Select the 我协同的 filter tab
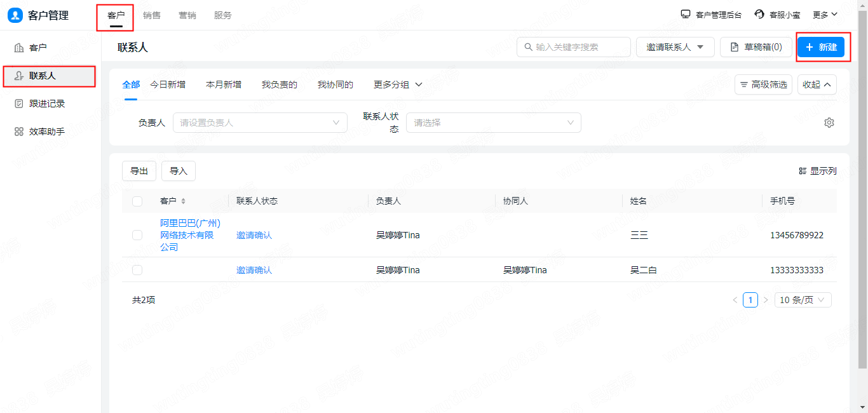The image size is (868, 413). pyautogui.click(x=336, y=85)
